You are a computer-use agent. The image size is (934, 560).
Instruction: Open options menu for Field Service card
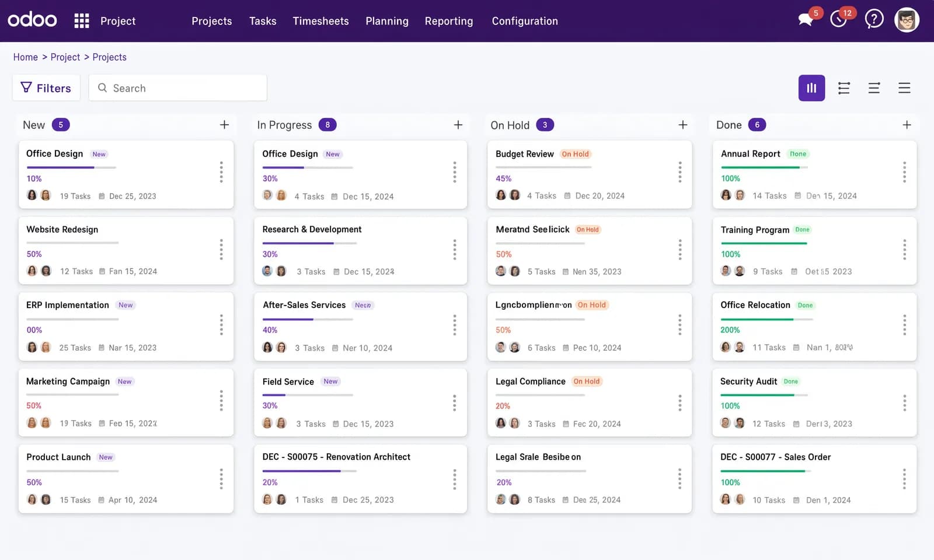[455, 402]
